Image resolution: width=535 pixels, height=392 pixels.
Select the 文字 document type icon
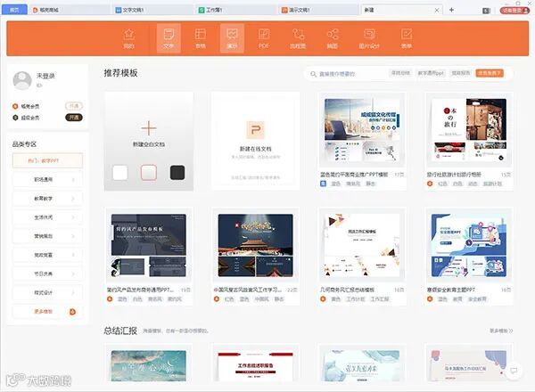169,34
